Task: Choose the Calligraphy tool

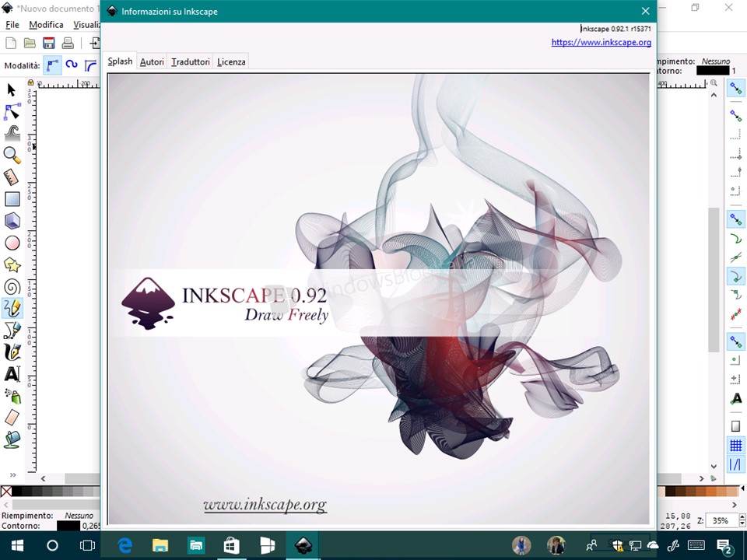Action: (x=12, y=352)
